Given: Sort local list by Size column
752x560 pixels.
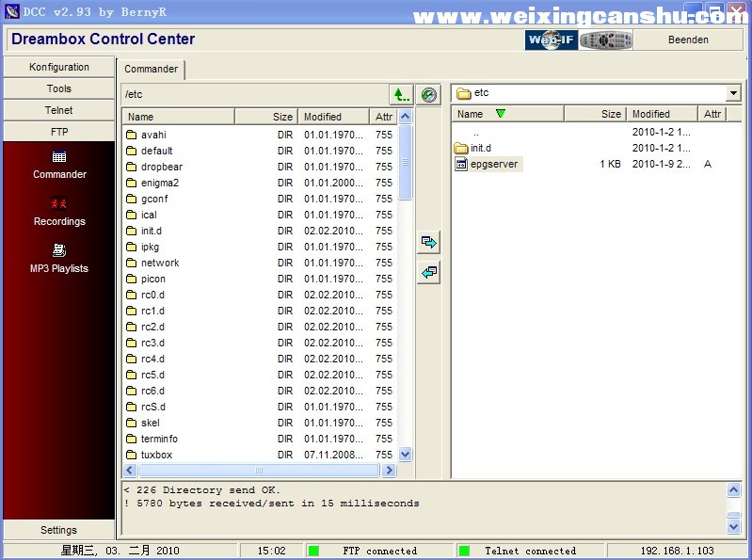Looking at the screenshot, I should pos(595,114).
